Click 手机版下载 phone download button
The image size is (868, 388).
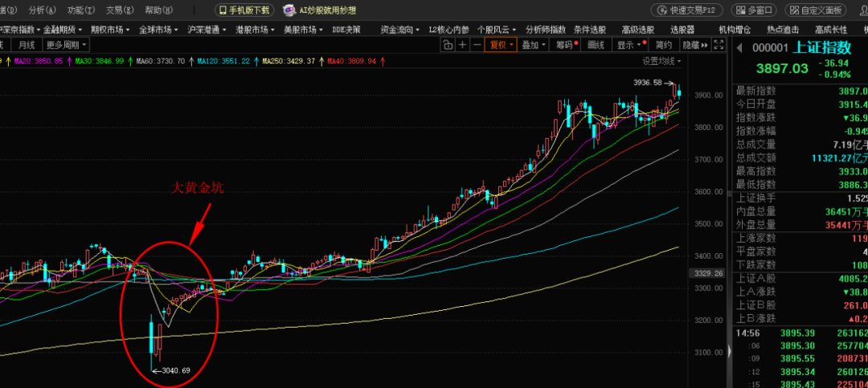coord(245,10)
